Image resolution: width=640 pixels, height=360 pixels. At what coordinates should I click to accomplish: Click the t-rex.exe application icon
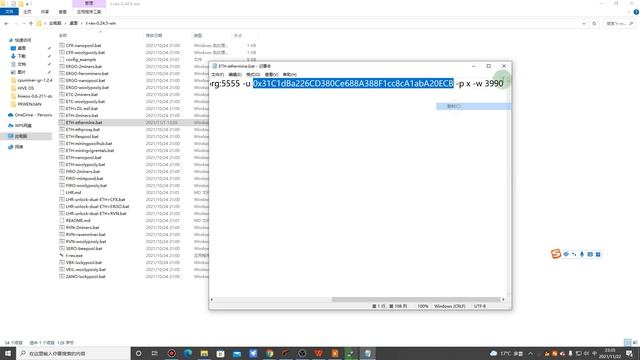tap(62, 256)
